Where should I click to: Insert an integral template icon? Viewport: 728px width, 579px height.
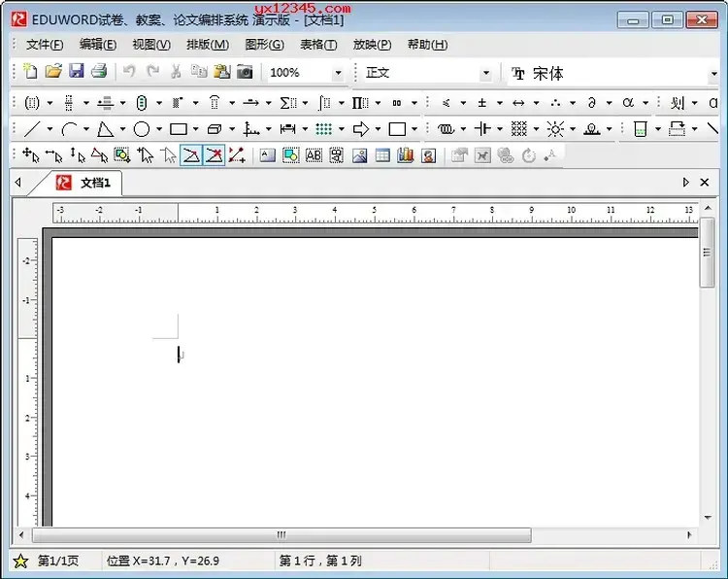(324, 103)
